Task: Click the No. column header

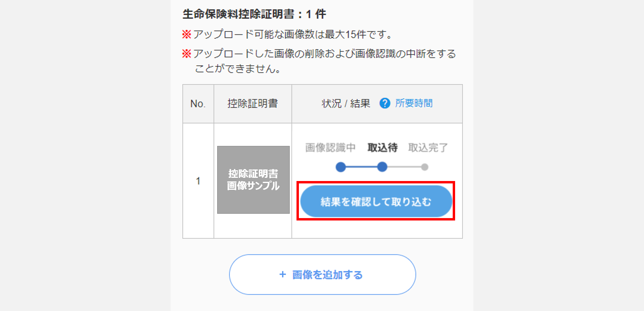Action: click(198, 104)
